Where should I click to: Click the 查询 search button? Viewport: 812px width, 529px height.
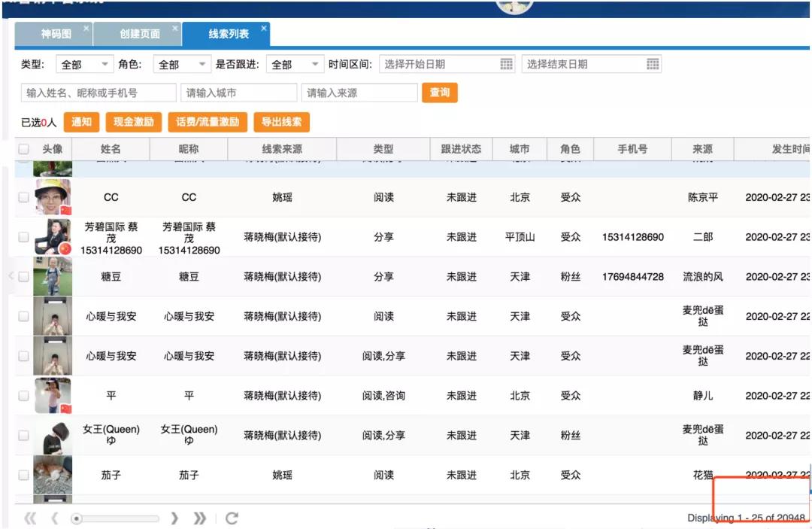440,93
